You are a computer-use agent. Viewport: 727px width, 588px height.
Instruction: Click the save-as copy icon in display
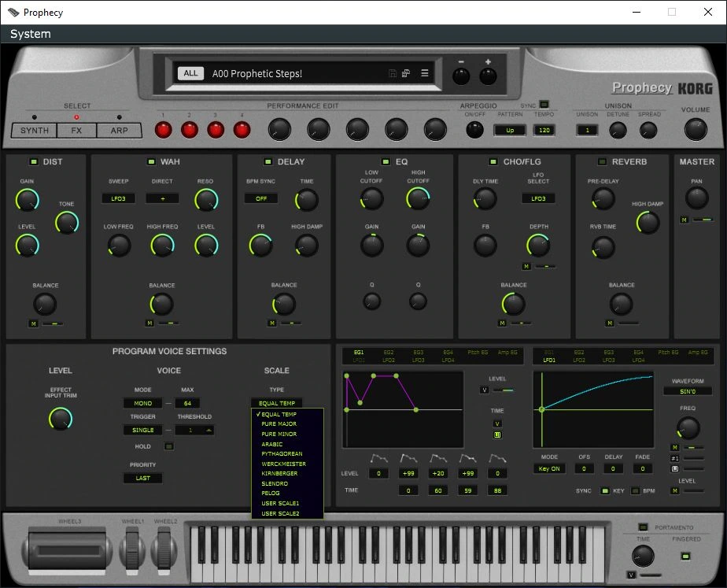coord(406,73)
